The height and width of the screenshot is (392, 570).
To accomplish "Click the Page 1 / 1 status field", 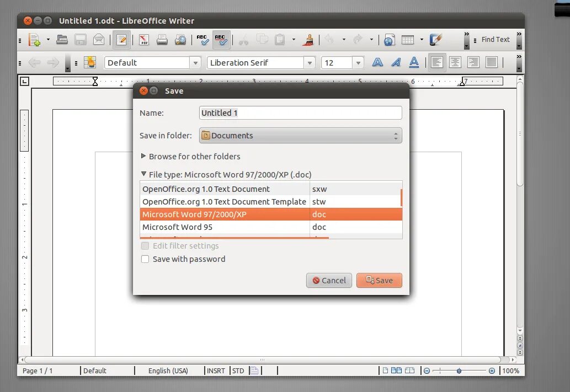I will coord(38,370).
